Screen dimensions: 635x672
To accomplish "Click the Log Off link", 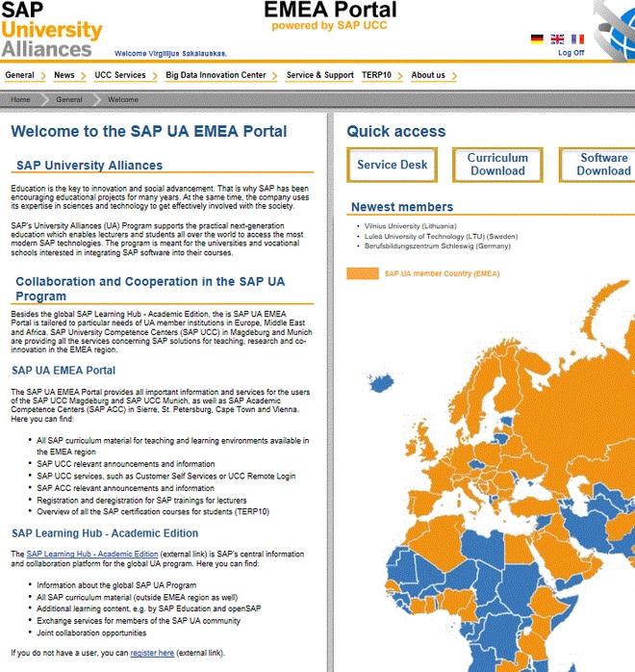I will (571, 53).
